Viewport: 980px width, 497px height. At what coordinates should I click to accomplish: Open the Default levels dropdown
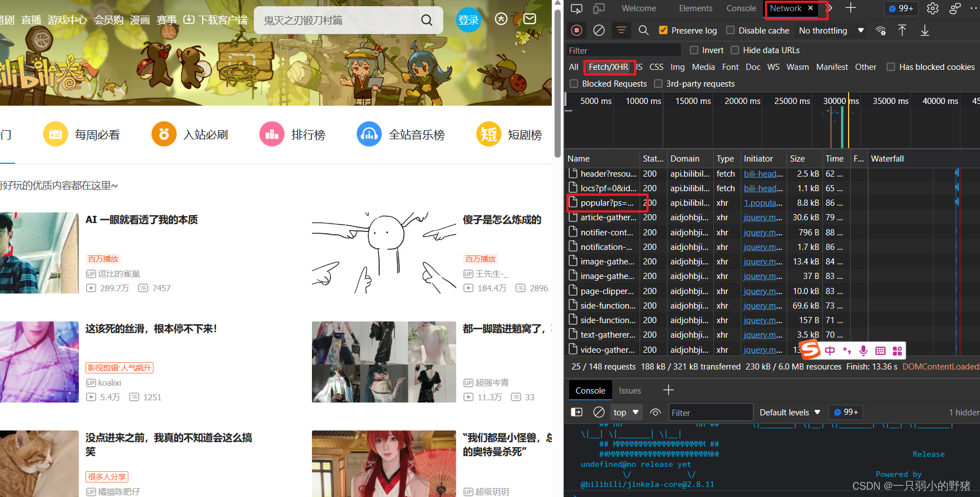tap(790, 412)
